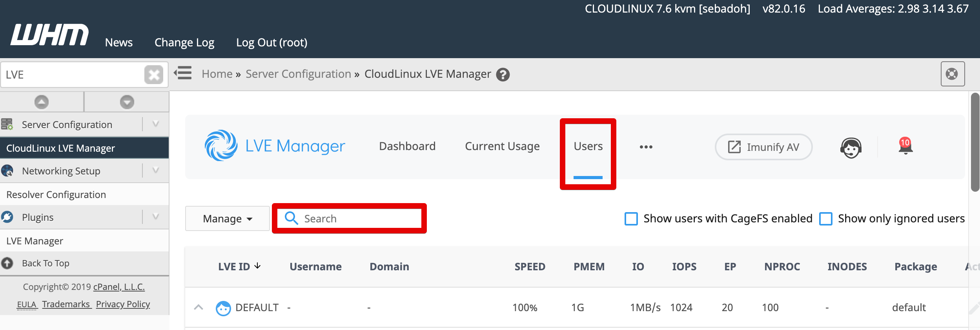Open cPanel, L.L.C. link
The image size is (980, 330).
pos(119,287)
